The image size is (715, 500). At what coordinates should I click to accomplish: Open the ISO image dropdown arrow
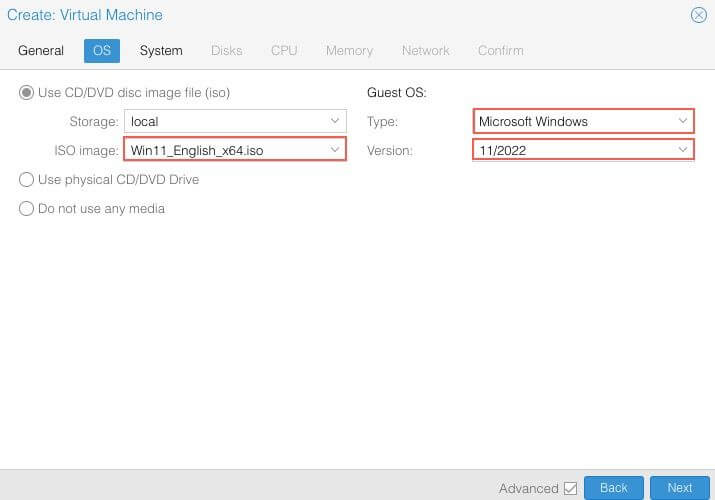coord(335,150)
